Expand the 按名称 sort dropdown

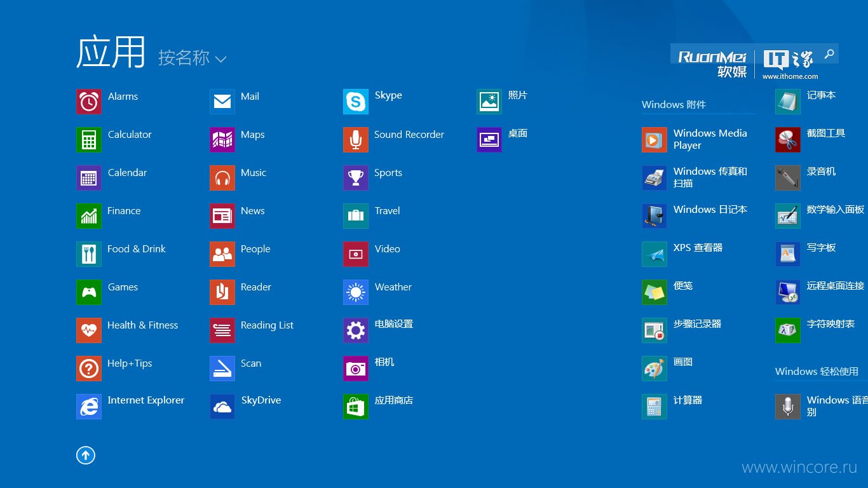click(193, 58)
